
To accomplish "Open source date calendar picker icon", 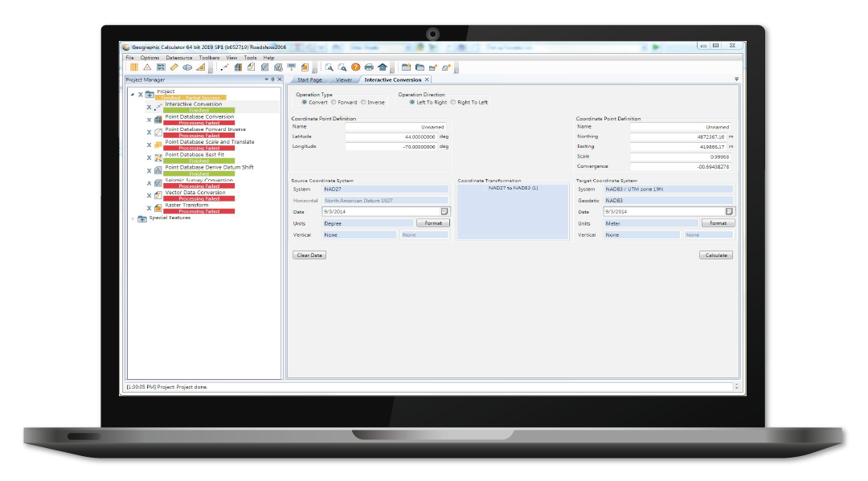I will click(x=444, y=211).
